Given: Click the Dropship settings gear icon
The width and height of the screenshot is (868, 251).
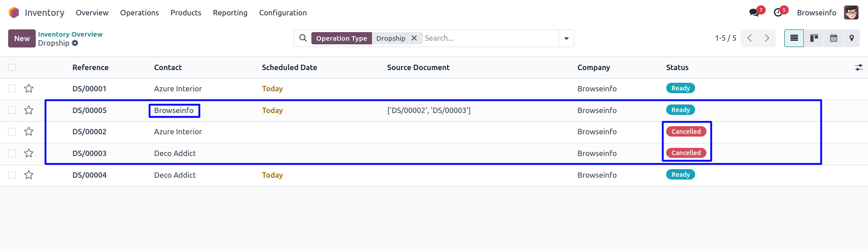Looking at the screenshot, I should click(x=75, y=43).
